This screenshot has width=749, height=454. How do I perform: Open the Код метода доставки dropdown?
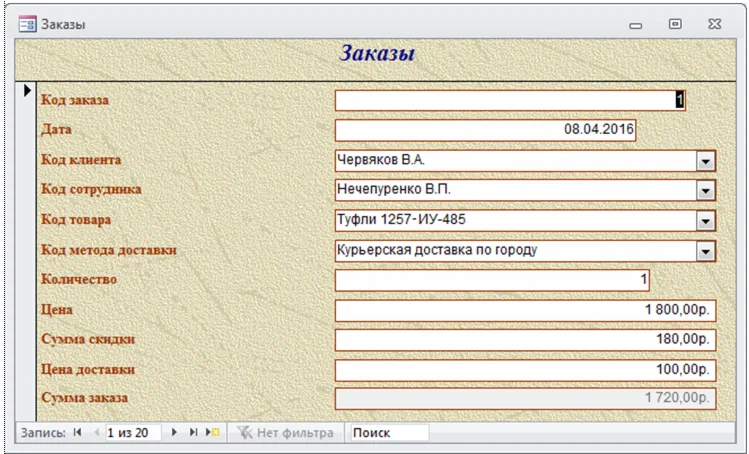[705, 251]
